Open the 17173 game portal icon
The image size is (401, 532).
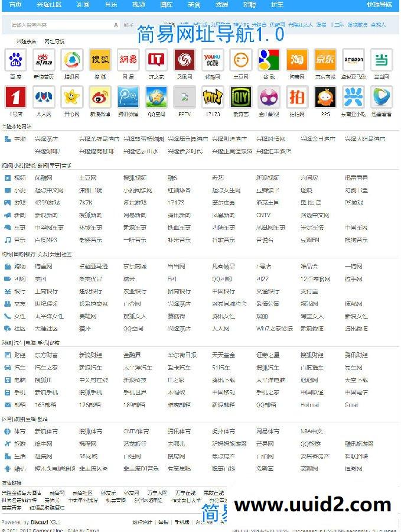213,97
